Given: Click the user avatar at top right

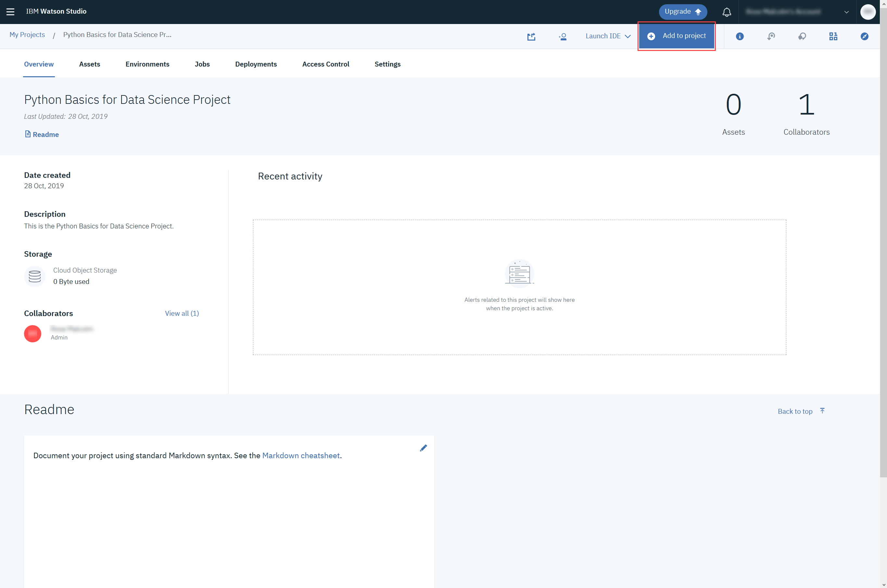Looking at the screenshot, I should point(868,12).
